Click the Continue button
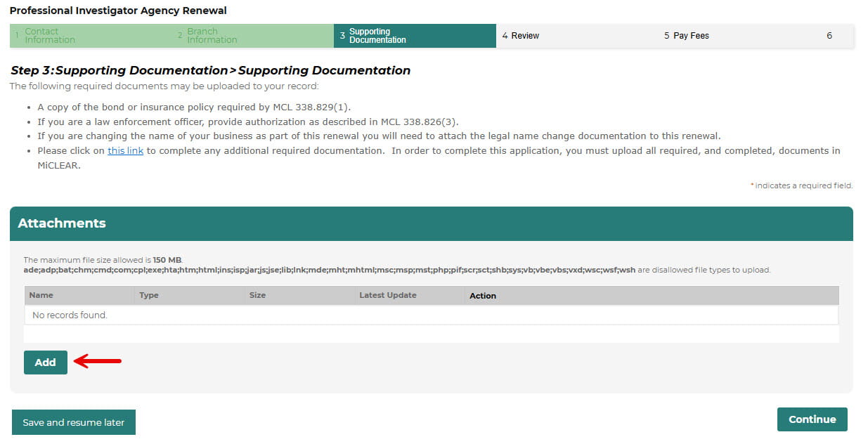 coord(812,419)
